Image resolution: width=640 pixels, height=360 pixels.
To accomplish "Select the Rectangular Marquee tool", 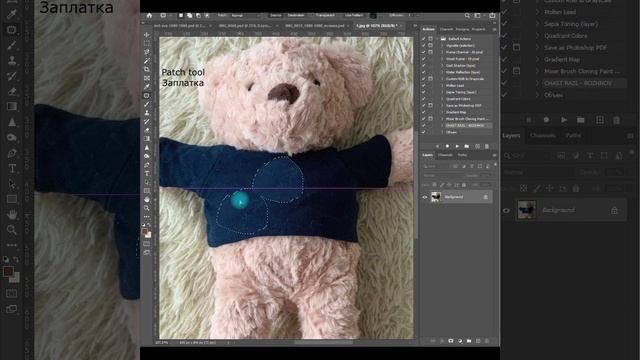I will (x=147, y=43).
